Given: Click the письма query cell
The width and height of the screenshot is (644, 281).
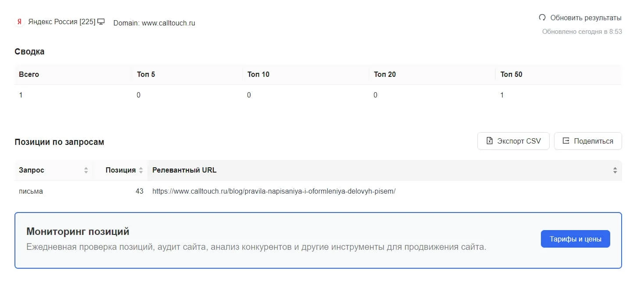Looking at the screenshot, I should pos(31,191).
